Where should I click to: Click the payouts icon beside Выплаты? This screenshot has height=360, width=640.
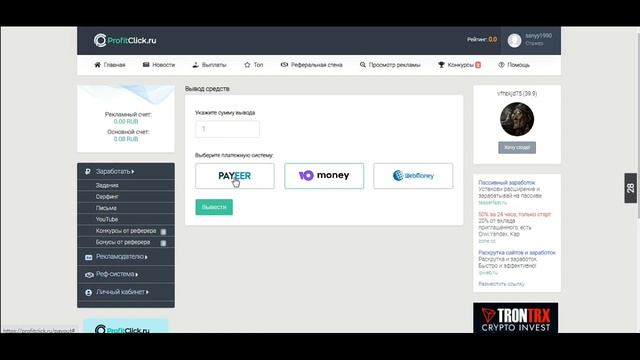(x=196, y=65)
